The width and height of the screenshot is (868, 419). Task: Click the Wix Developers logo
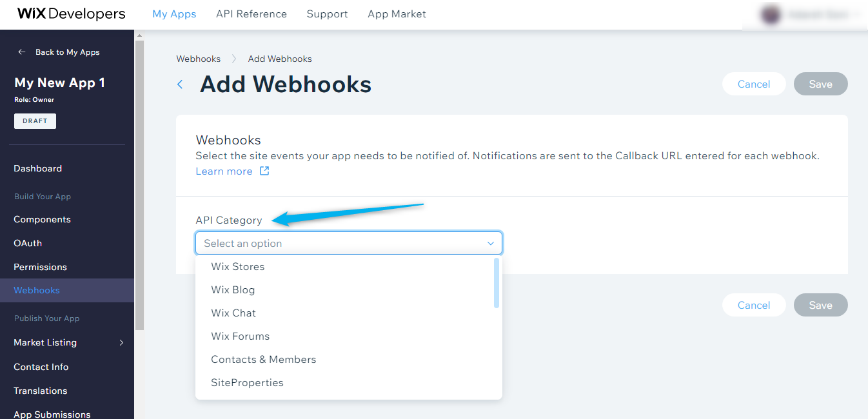[71, 14]
